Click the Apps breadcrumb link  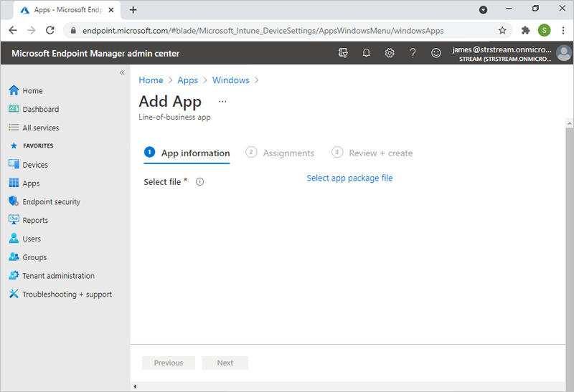tap(187, 80)
